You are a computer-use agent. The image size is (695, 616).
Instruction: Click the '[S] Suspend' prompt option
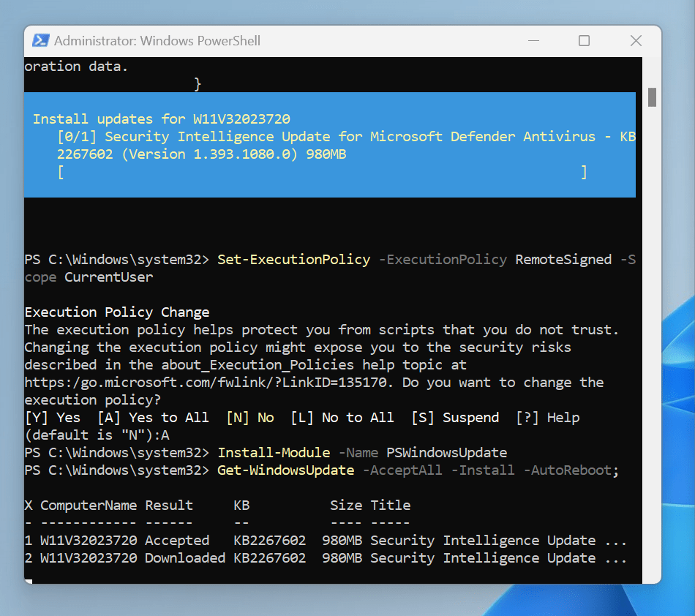(x=455, y=418)
